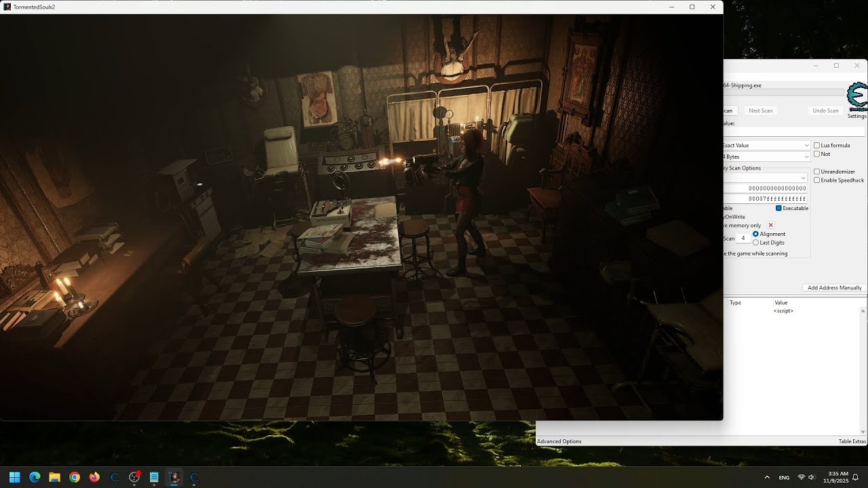Select the Alignment radio button

point(756,234)
